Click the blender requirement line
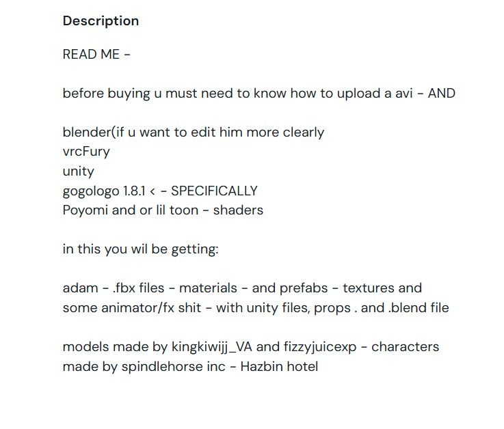The height and width of the screenshot is (429, 504). (193, 133)
